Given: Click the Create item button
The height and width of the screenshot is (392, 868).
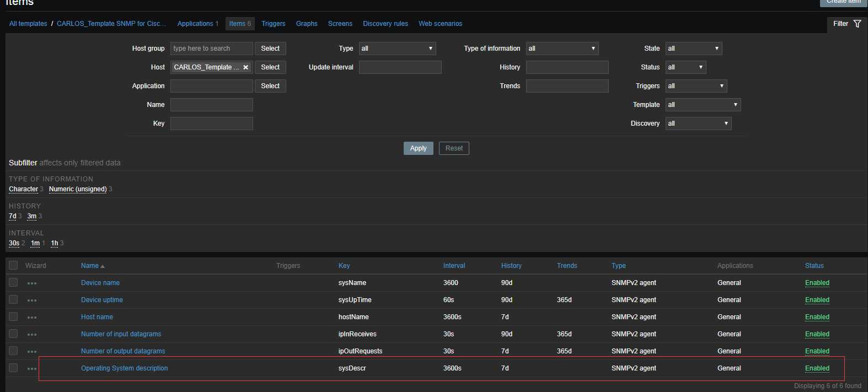Looking at the screenshot, I should 844,2.
